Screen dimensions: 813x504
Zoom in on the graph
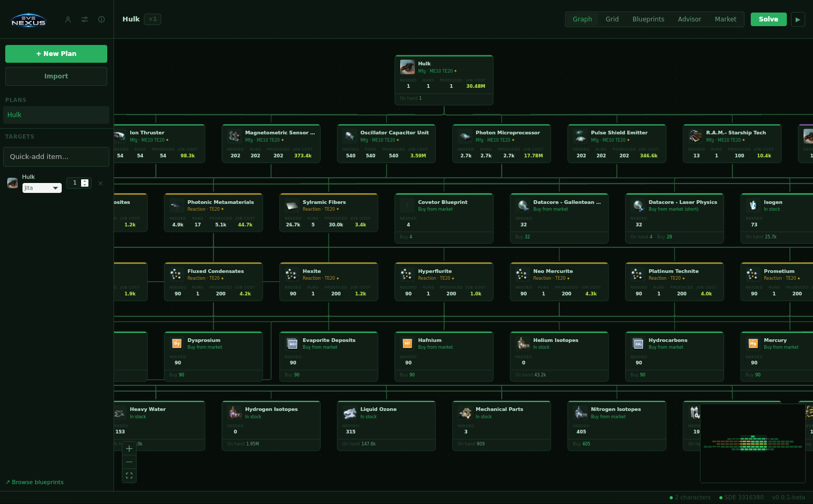tap(129, 449)
